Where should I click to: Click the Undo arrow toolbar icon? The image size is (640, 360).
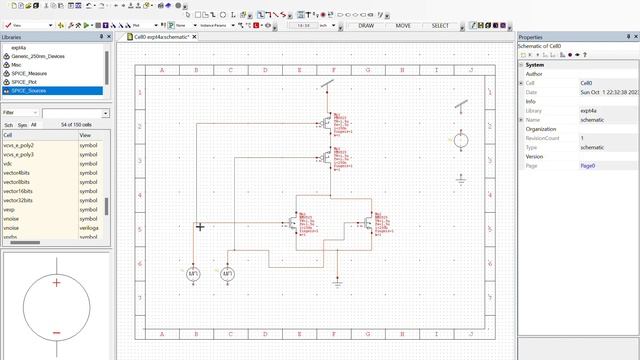89,6
